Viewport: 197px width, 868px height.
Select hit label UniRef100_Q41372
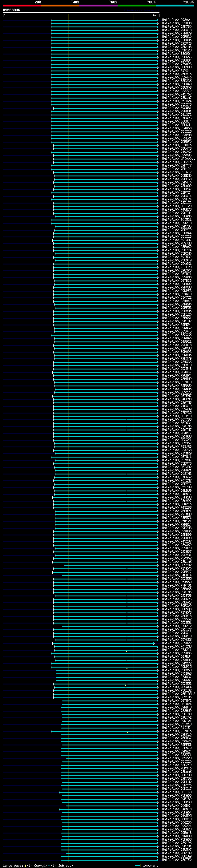[x=177, y=115]
